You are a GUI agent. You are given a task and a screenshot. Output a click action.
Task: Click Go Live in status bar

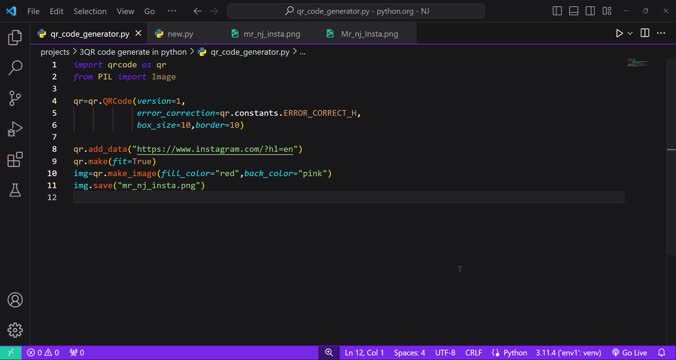pyautogui.click(x=629, y=353)
